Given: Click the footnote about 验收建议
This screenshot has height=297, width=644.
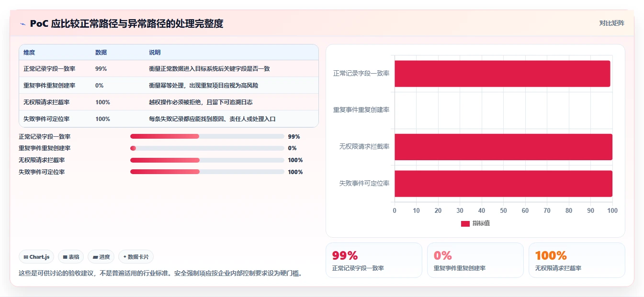Looking at the screenshot, I should tap(160, 274).
